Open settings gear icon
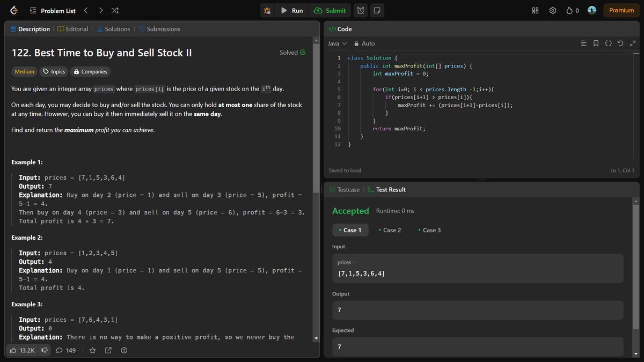This screenshot has width=644, height=362. point(553,10)
